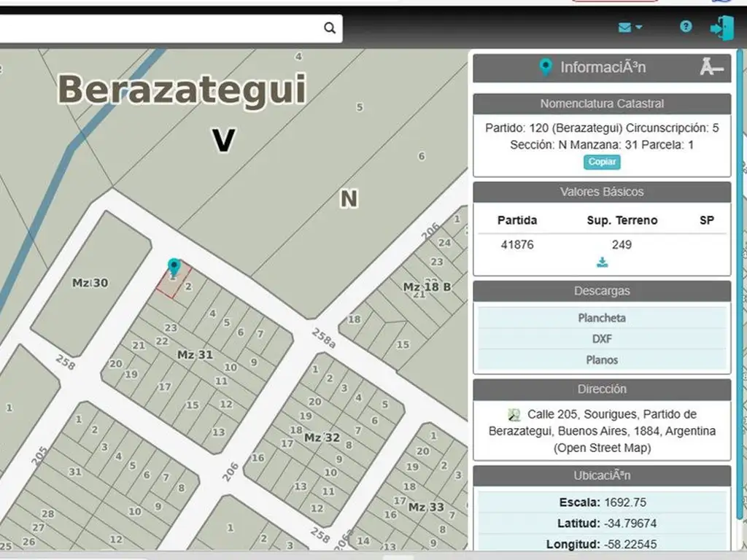Collapse the Valores Básicos section header

[602, 192]
